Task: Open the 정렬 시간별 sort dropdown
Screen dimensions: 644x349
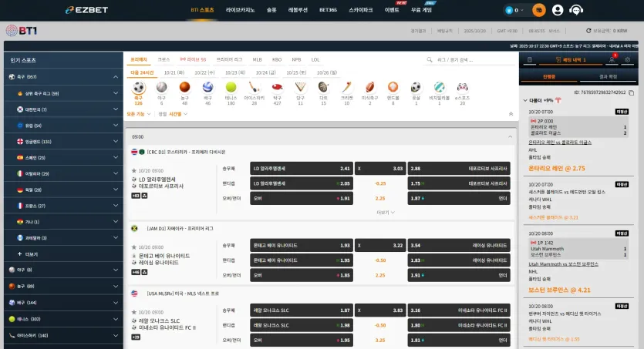Action: coord(173,114)
